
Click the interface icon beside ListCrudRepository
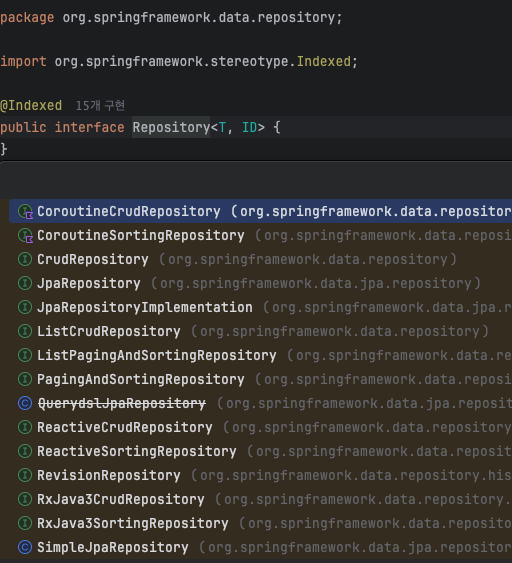[25, 331]
